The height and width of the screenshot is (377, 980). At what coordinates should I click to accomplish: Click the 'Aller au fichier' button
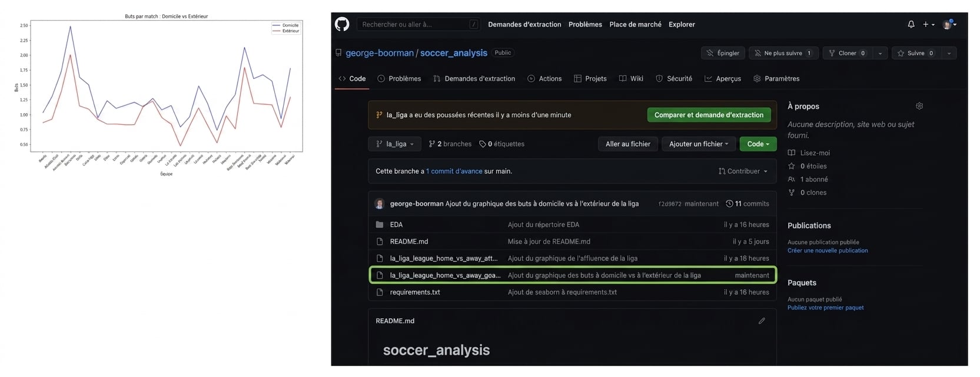tap(628, 144)
